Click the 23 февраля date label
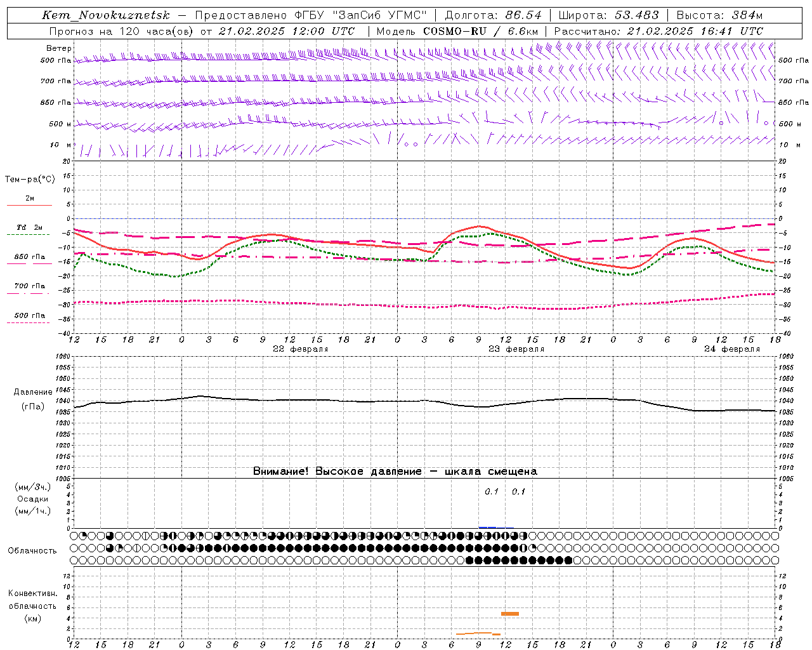Viewport: 812px width, 650px height. click(516, 349)
